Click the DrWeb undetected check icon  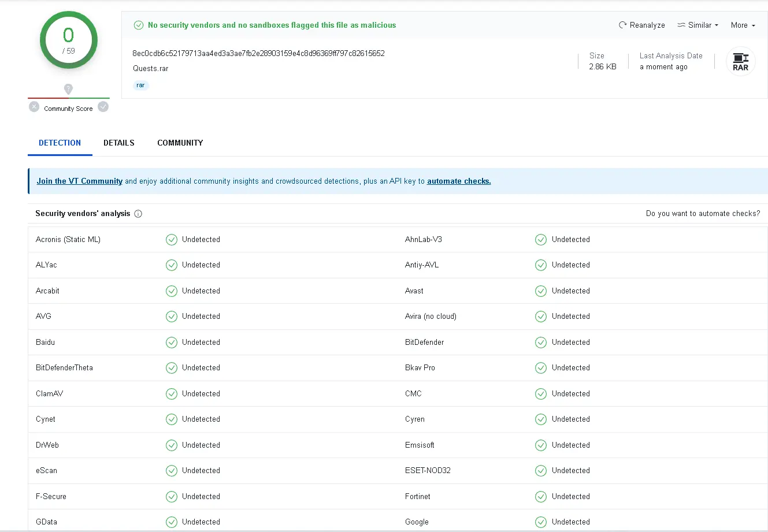[172, 445]
